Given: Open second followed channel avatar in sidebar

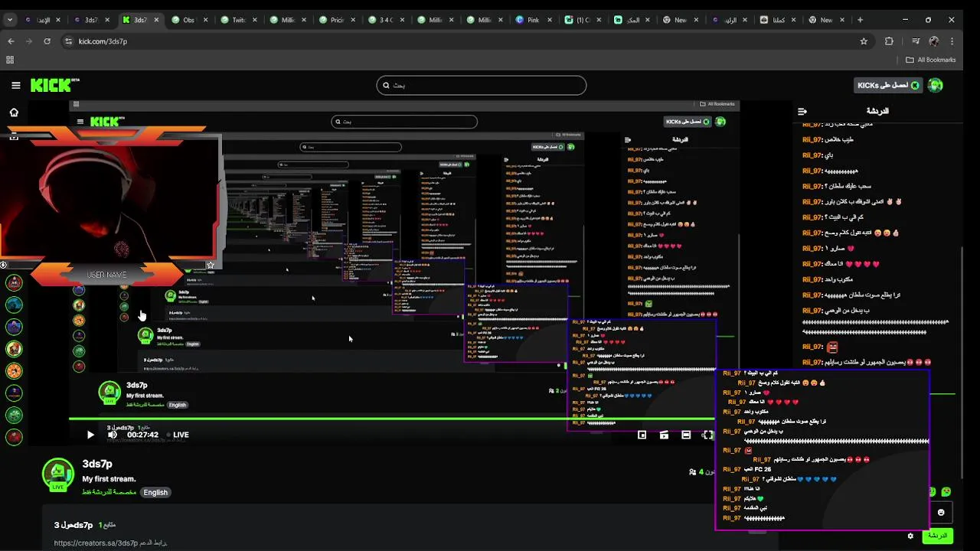Looking at the screenshot, I should click(14, 305).
